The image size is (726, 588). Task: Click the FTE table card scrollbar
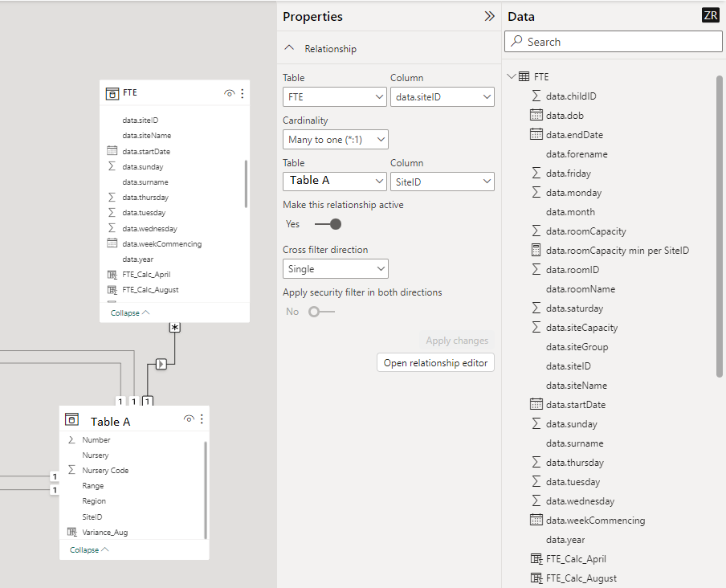(x=246, y=184)
